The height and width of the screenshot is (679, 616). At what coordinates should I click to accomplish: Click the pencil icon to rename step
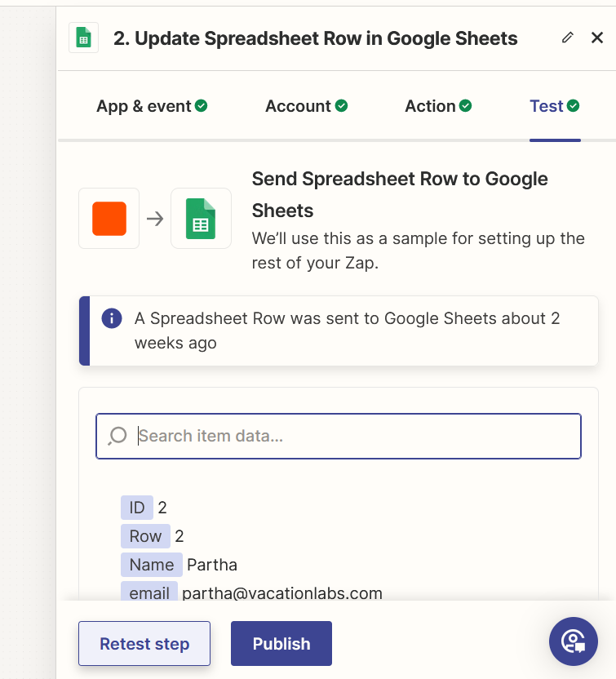click(568, 38)
